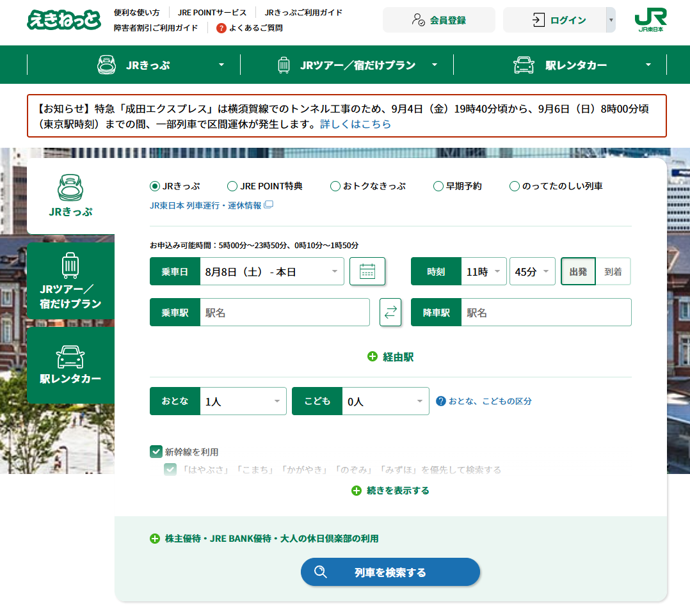Expand 株主優待・JRE BANK優待 options
Viewport: 690px width, 616px height.
coord(264,539)
